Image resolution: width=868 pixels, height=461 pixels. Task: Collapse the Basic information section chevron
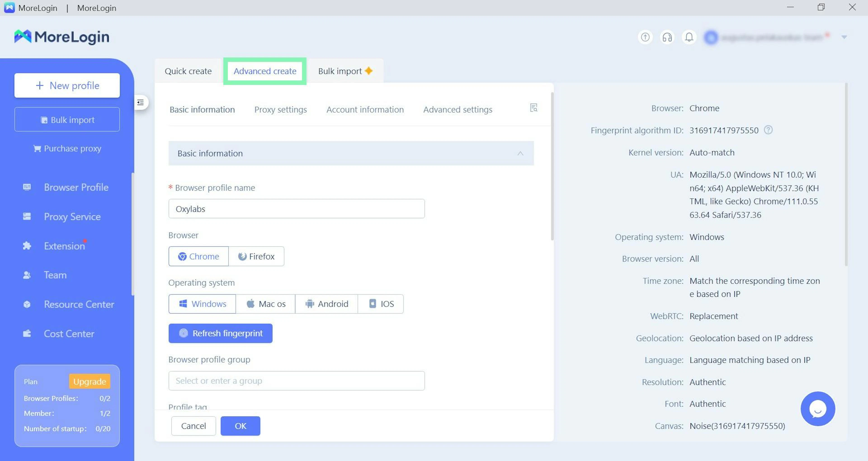click(x=520, y=153)
